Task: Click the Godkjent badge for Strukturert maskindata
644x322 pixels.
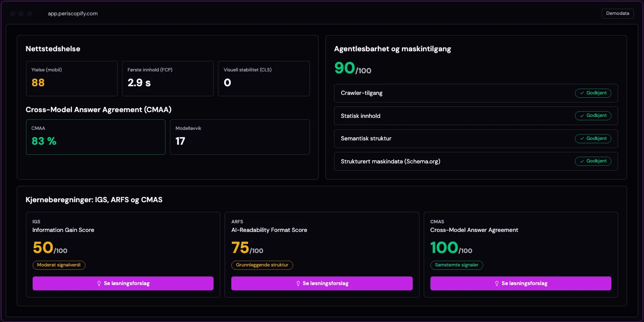Action: (593, 161)
